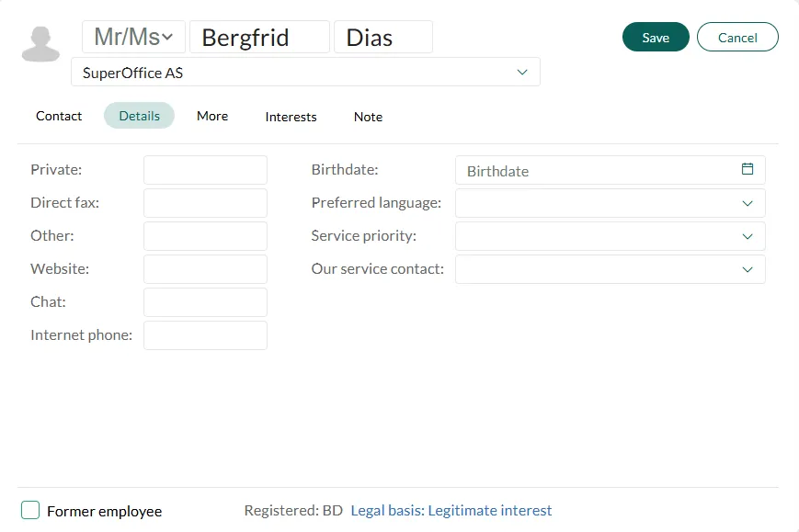Open the More tab

point(212,116)
